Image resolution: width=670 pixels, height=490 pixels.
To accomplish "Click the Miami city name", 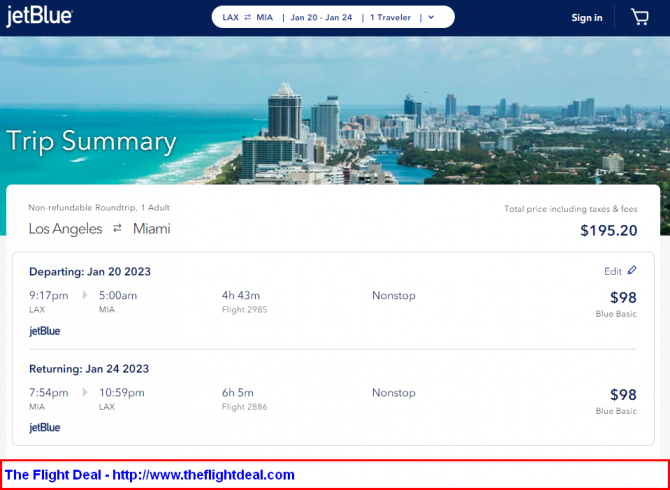I will pos(152,229).
